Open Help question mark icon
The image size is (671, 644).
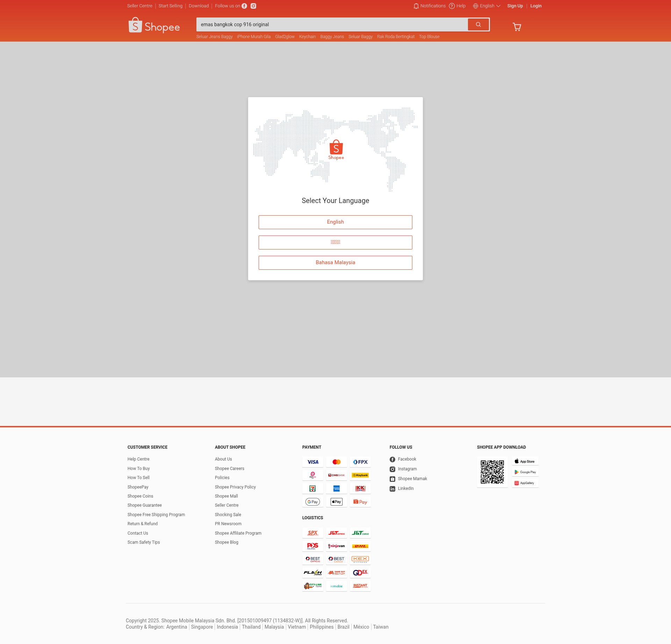point(452,6)
